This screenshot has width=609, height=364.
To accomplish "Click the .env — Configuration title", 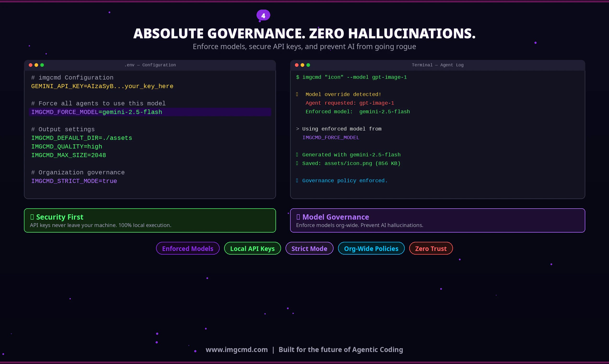I will pos(150,65).
